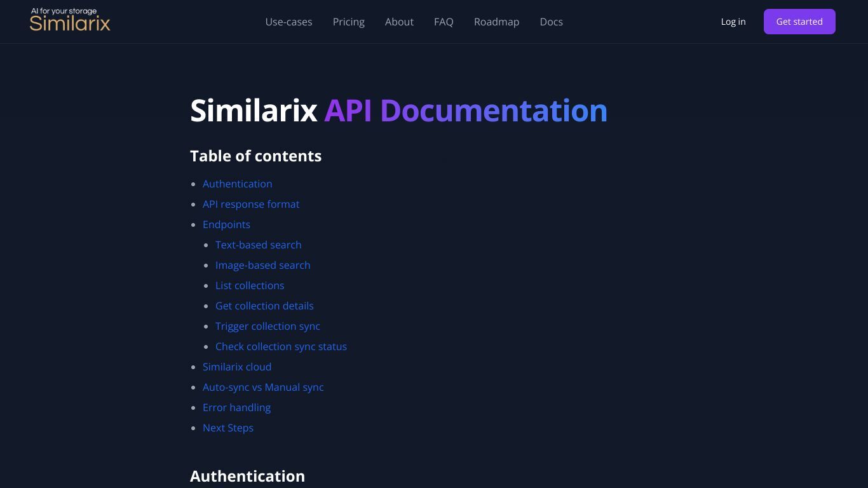Open Get collection details link
Screen dimensions: 868x488
pyautogui.click(x=264, y=306)
